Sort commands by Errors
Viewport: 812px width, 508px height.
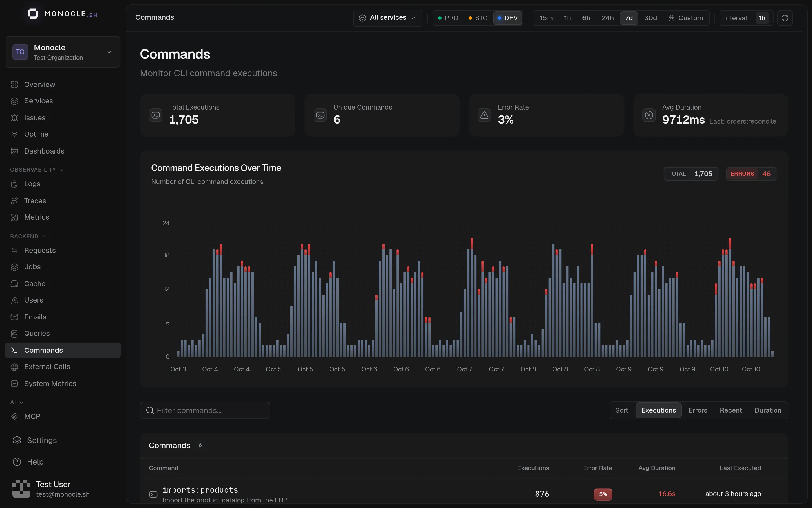[698, 410]
